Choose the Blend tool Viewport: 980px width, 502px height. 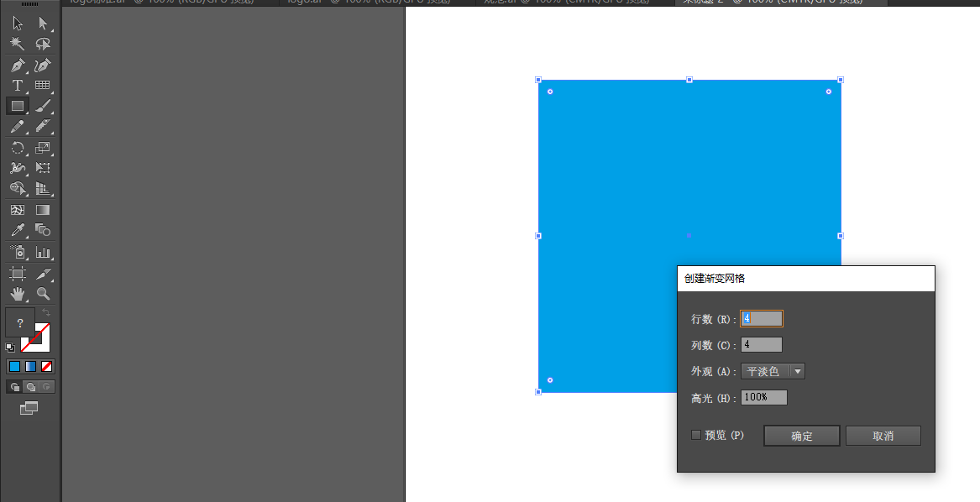pos(43,231)
